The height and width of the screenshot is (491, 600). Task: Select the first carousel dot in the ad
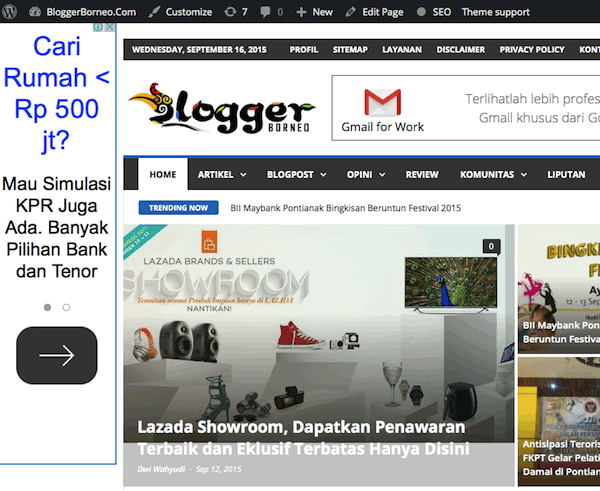click(47, 307)
